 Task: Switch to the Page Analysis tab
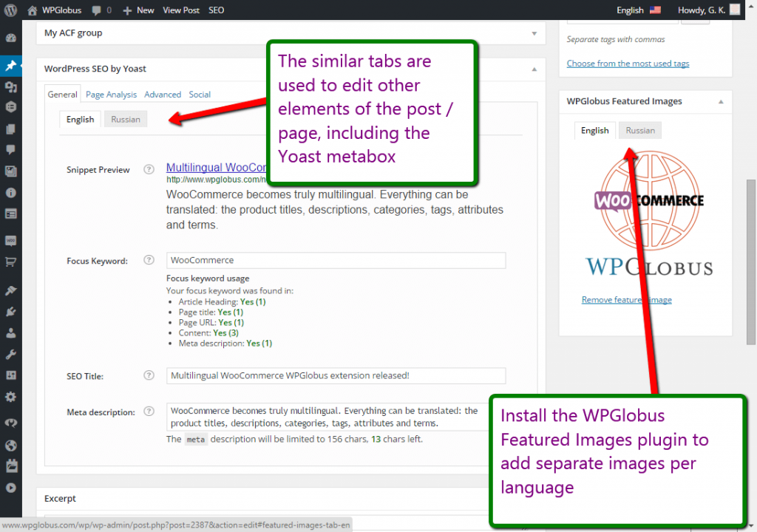111,95
